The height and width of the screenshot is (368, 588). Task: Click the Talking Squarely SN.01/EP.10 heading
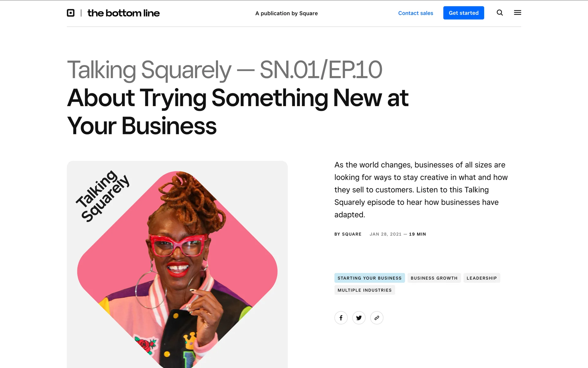click(224, 70)
